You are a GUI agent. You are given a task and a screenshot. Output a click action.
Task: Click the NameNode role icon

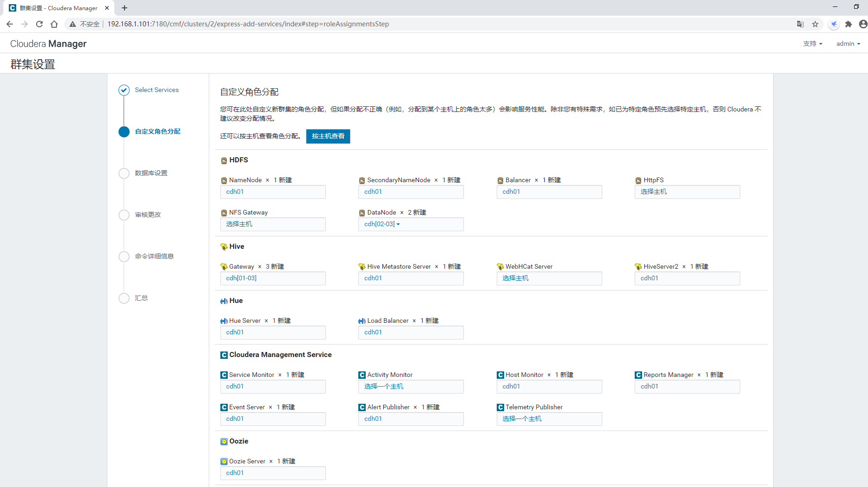coord(224,180)
